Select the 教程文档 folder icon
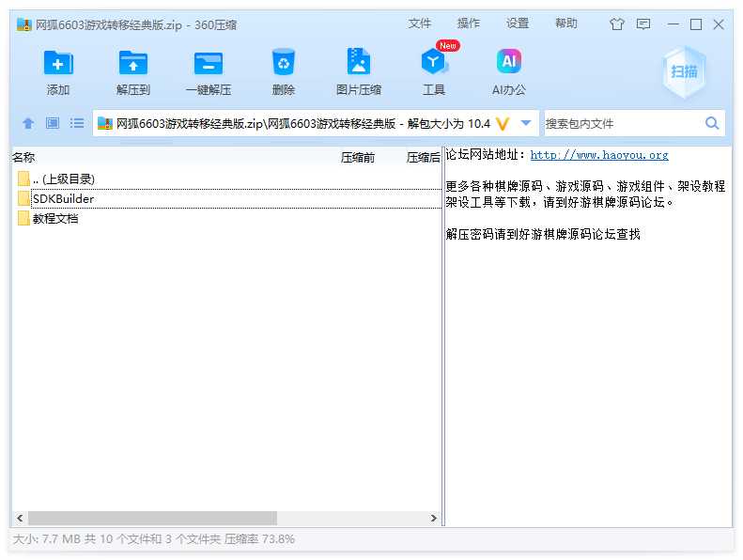 tap(23, 218)
